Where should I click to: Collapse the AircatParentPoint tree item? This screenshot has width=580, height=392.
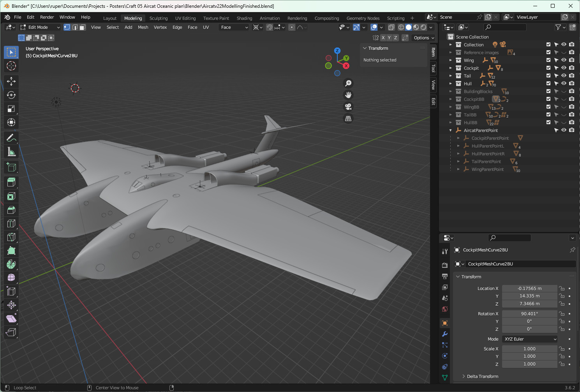click(451, 130)
